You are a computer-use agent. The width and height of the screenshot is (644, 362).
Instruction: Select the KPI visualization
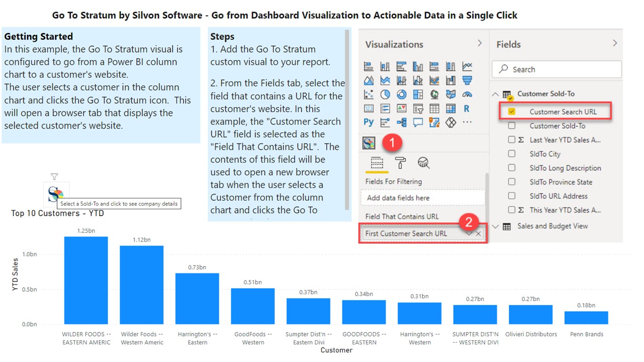402,108
